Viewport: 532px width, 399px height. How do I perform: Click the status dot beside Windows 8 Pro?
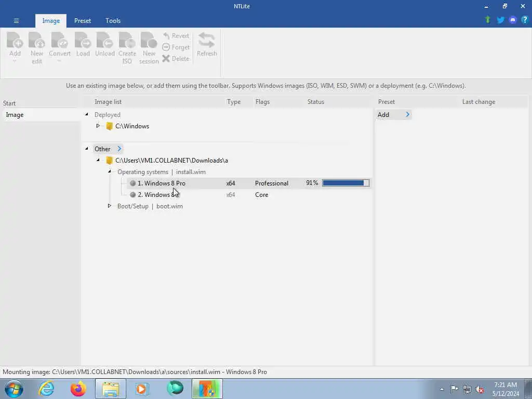pyautogui.click(x=132, y=183)
